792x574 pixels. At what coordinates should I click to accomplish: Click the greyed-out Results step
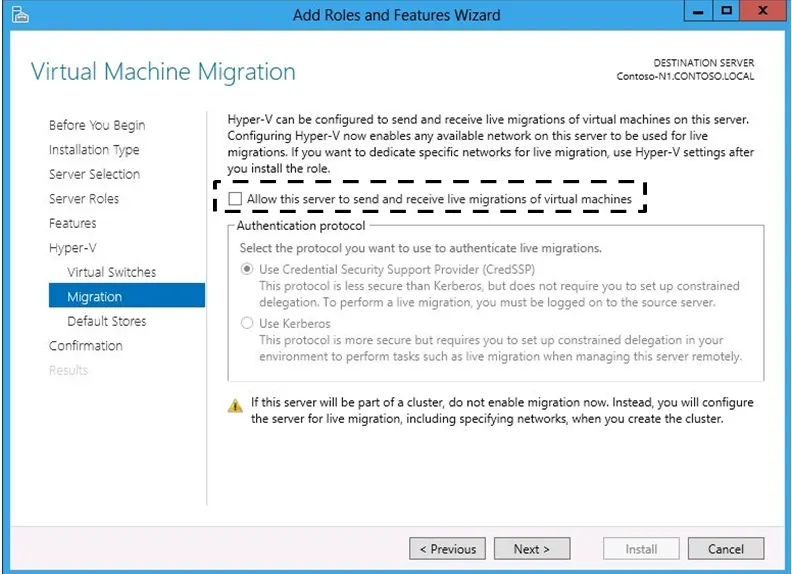[68, 370]
